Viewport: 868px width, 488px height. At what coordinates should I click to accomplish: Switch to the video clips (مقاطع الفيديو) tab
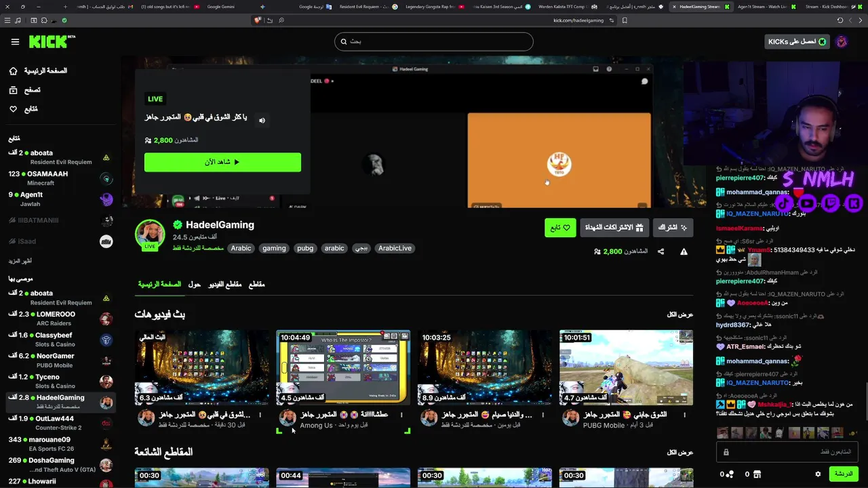coord(224,284)
